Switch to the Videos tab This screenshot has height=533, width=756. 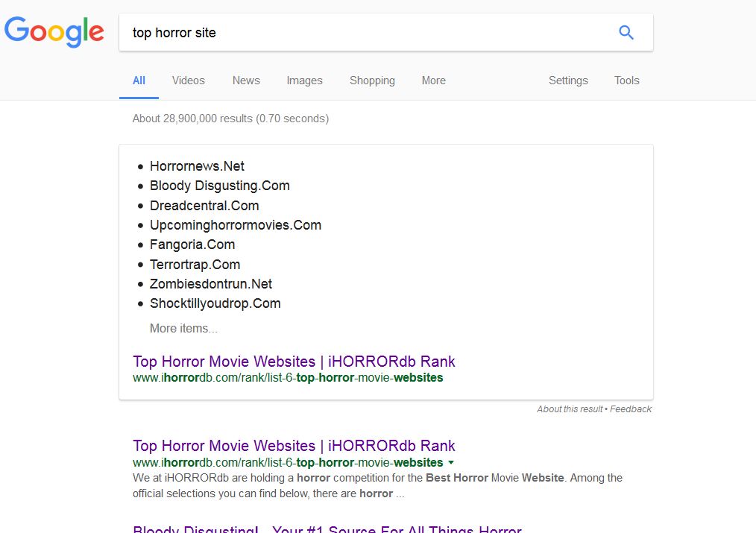[189, 81]
